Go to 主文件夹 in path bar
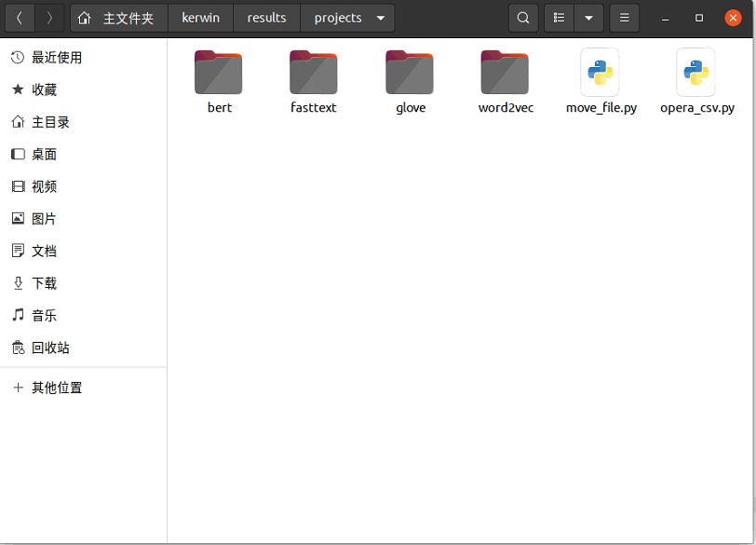 119,19
